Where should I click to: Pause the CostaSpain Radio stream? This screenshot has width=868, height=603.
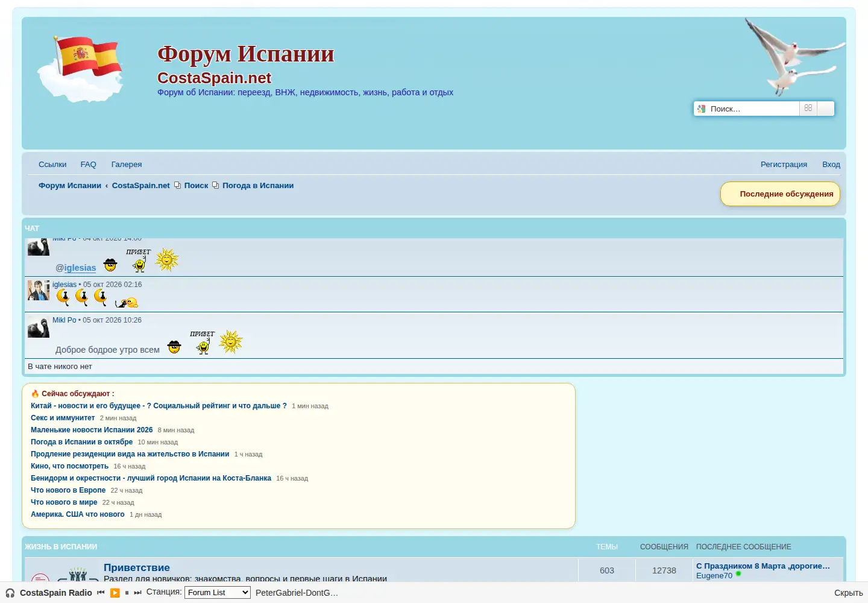(x=127, y=593)
